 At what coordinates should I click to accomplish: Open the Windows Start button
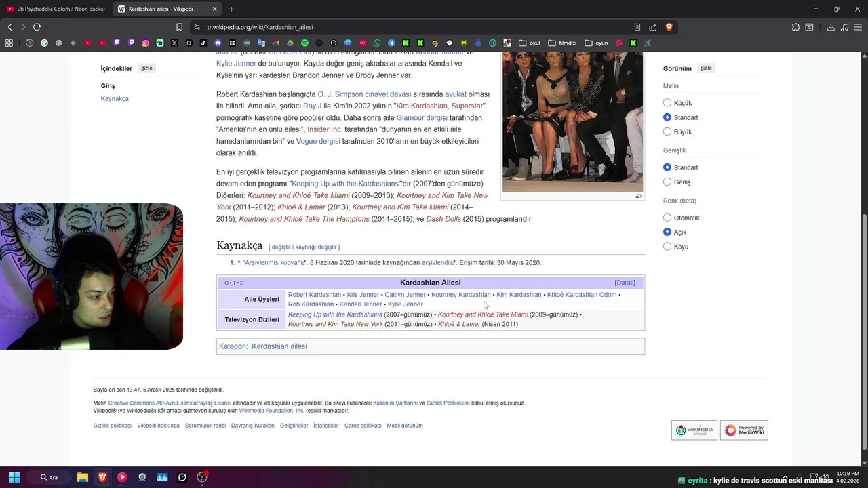coord(14,477)
